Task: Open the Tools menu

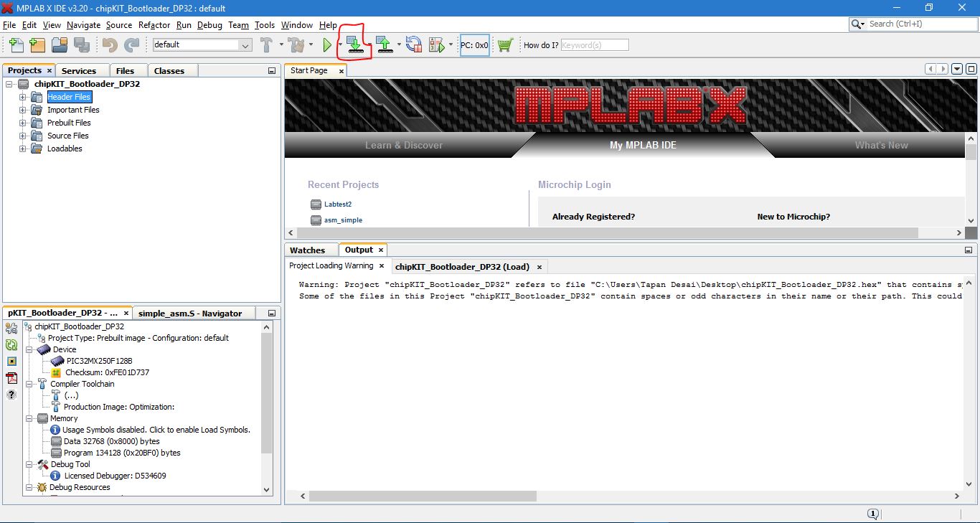Action: pos(265,25)
